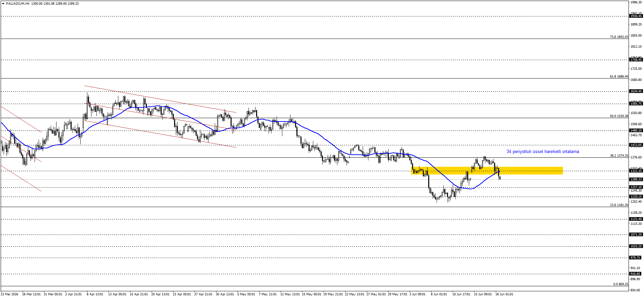Click the Fibonacci 38.2 1374.35 label
The width and height of the screenshot is (644, 298).
pos(619,156)
